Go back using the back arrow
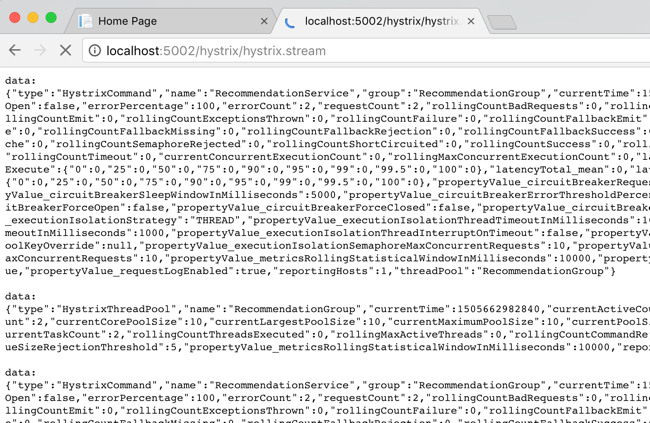 tap(15, 49)
